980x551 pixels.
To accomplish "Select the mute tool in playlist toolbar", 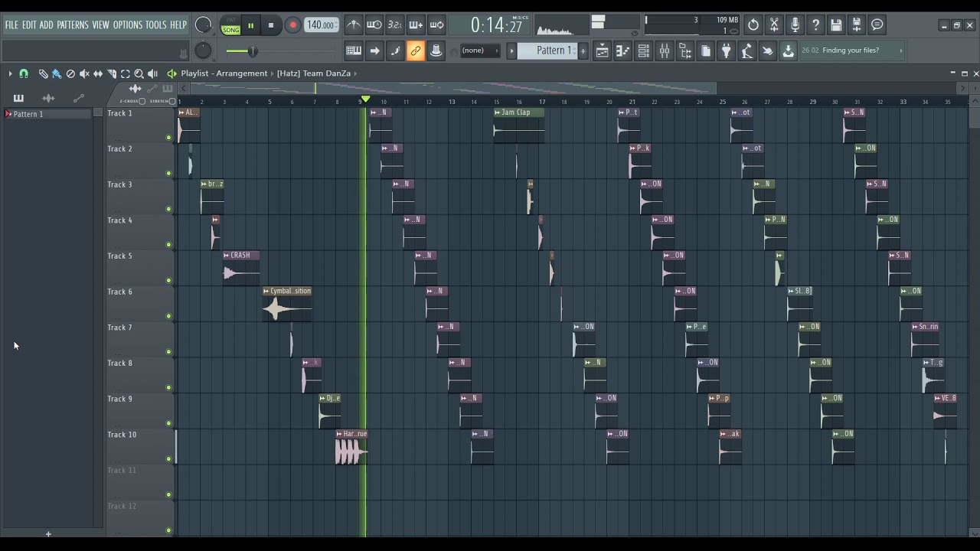I will point(84,73).
